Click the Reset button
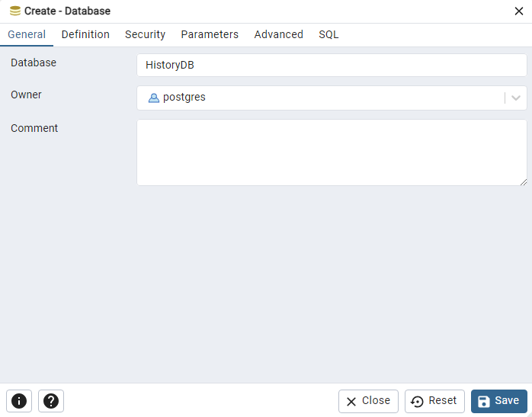 pyautogui.click(x=434, y=401)
